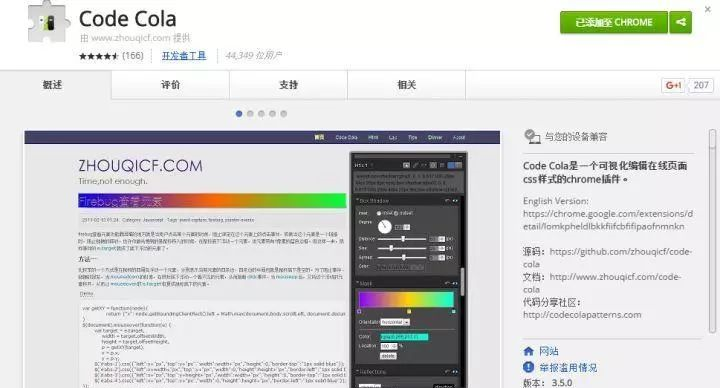Viewport: 720px width, 388px height.
Task: Click the 与您的设备兼容 compatibility text
Action: pyautogui.click(x=576, y=137)
